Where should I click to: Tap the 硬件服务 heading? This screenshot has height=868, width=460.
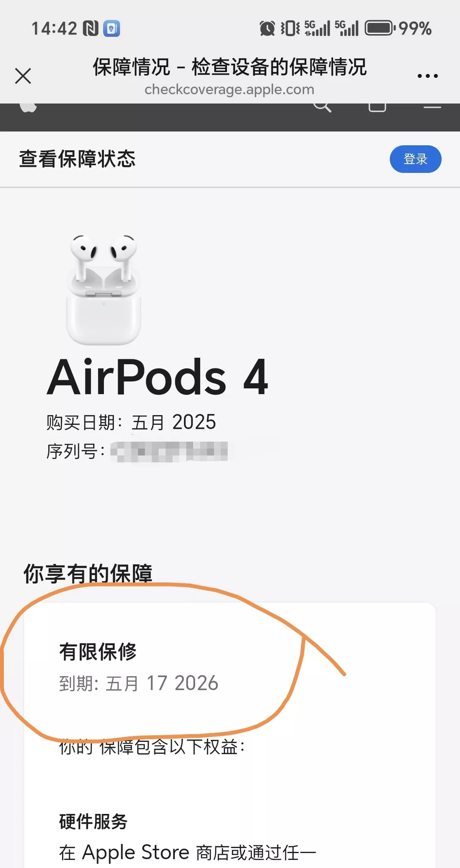93,821
